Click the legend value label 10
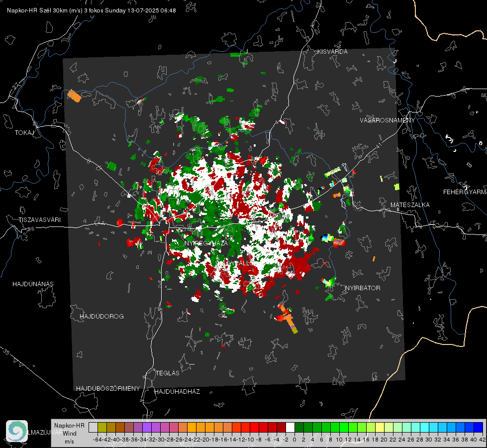487x448 pixels. pyautogui.click(x=339, y=440)
